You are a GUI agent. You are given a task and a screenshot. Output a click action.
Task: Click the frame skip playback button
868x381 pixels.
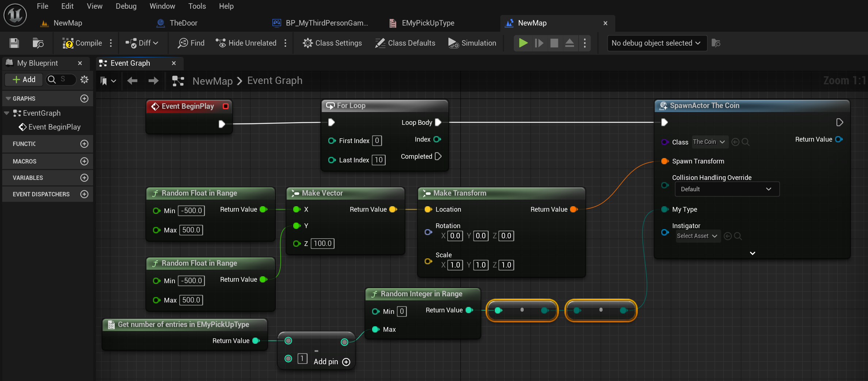539,43
